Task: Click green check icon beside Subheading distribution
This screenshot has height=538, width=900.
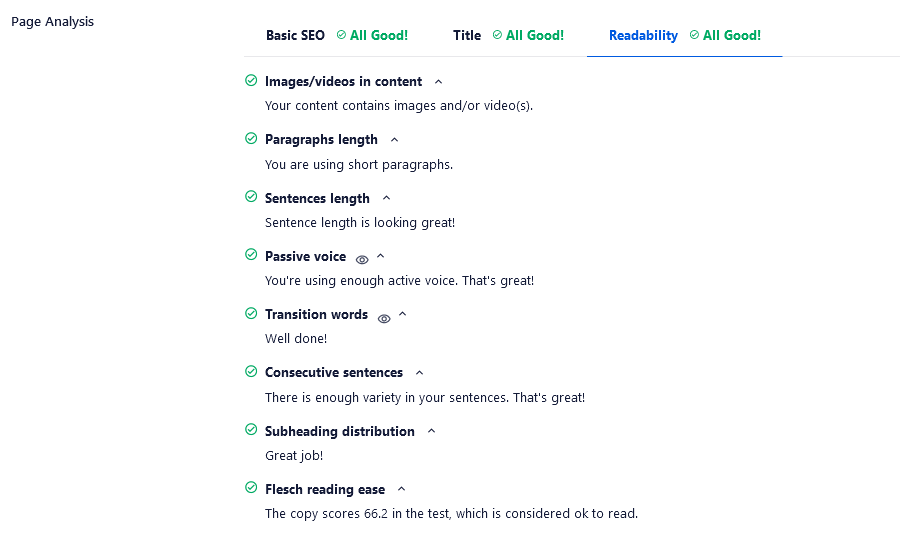Action: [251, 429]
